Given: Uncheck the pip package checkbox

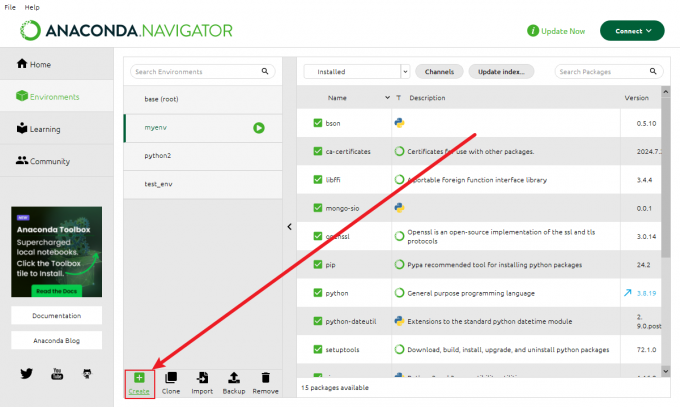Looking at the screenshot, I should point(318,265).
